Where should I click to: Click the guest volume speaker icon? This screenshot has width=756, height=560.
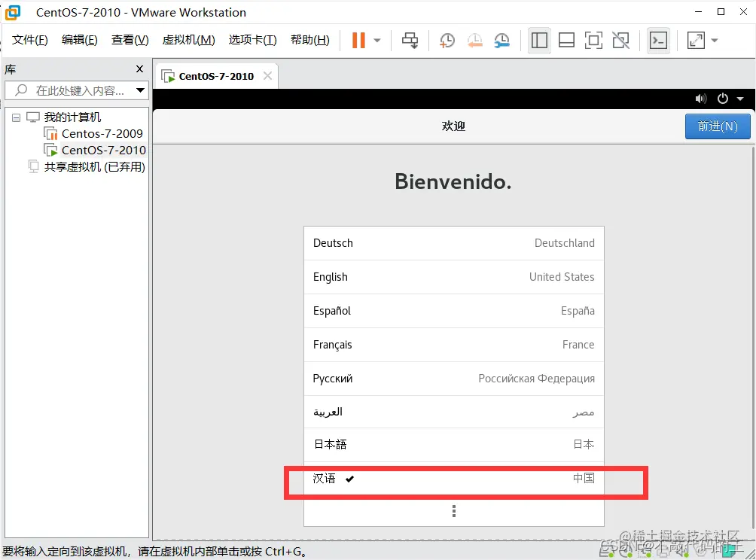[700, 99]
